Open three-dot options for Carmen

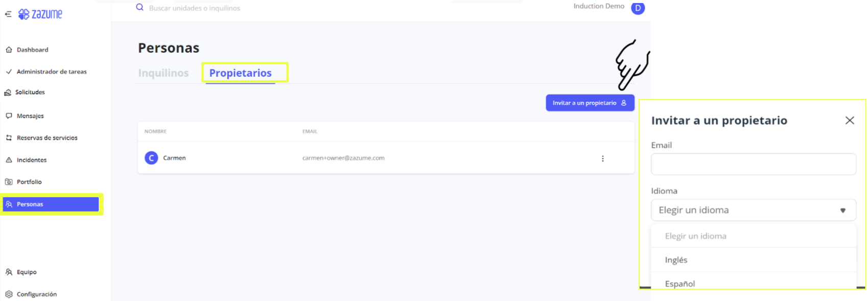[x=603, y=158]
